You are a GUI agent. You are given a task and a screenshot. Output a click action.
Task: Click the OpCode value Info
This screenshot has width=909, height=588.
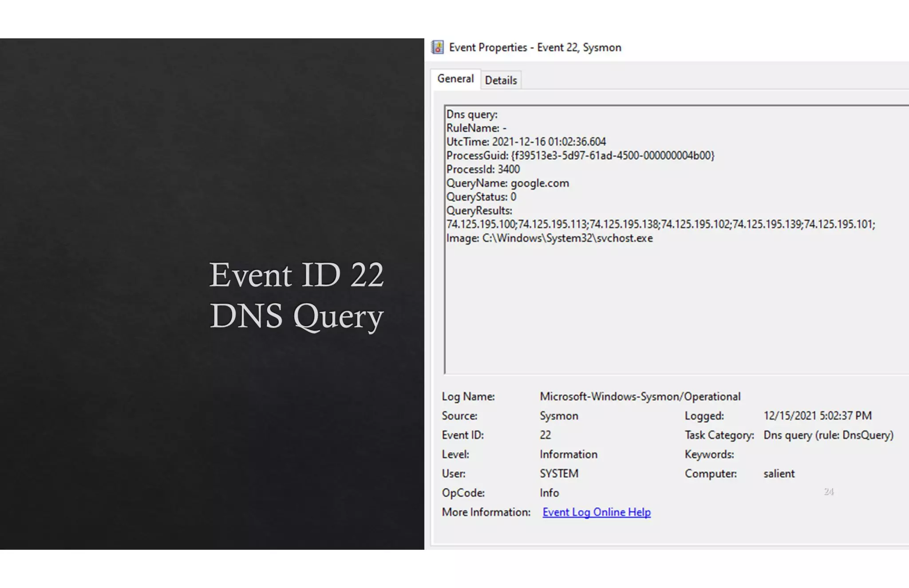pyautogui.click(x=549, y=493)
